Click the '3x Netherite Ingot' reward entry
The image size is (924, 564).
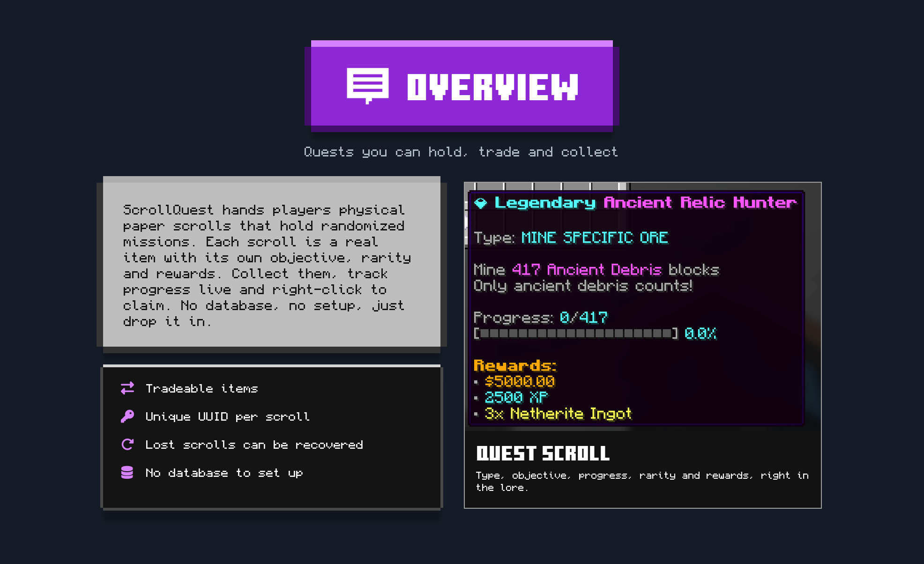[558, 414]
